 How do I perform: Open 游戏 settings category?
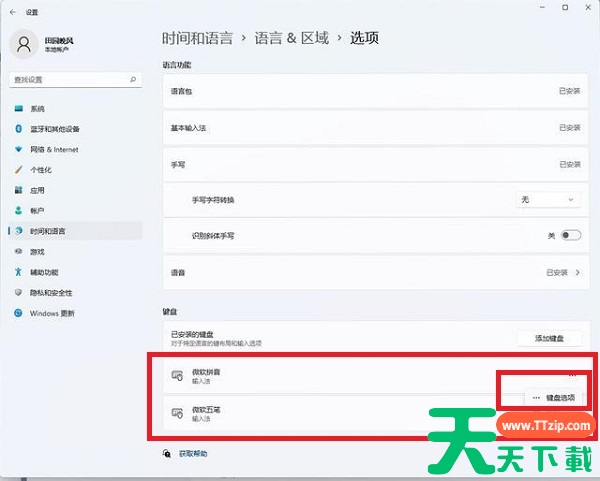(x=75, y=251)
